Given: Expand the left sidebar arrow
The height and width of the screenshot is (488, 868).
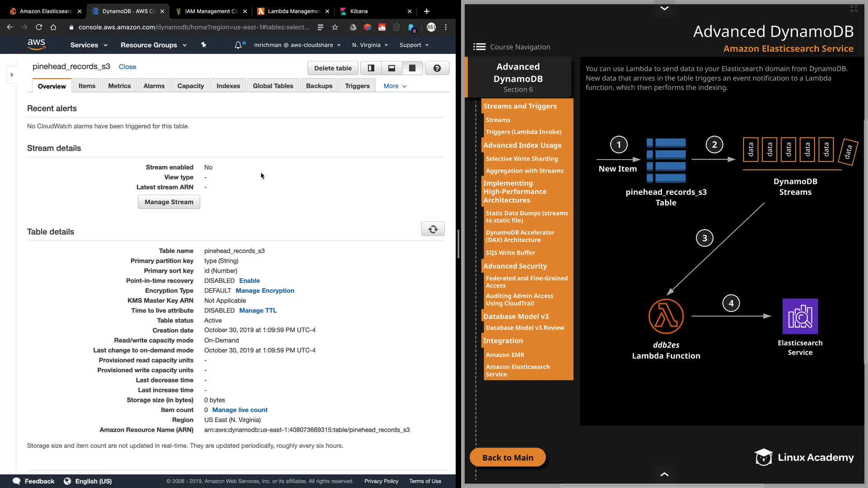Looking at the screenshot, I should (x=12, y=75).
